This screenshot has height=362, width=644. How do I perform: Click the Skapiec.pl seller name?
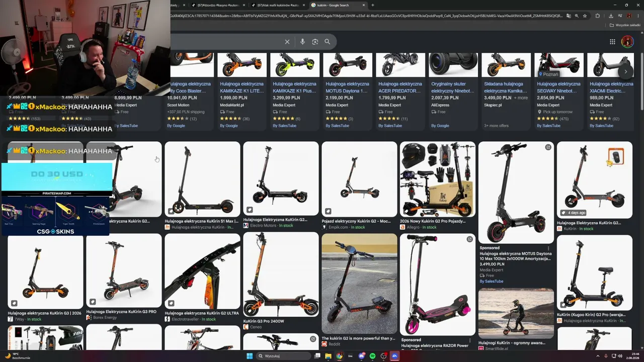click(x=493, y=105)
